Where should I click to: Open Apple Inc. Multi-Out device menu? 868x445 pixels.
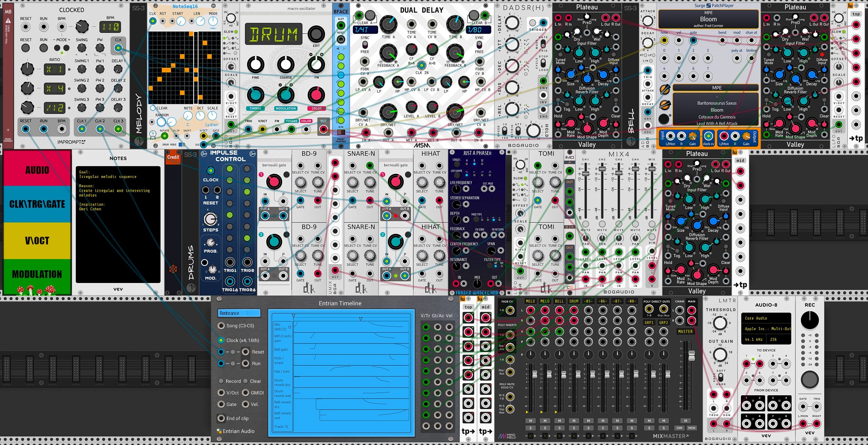coord(766,329)
